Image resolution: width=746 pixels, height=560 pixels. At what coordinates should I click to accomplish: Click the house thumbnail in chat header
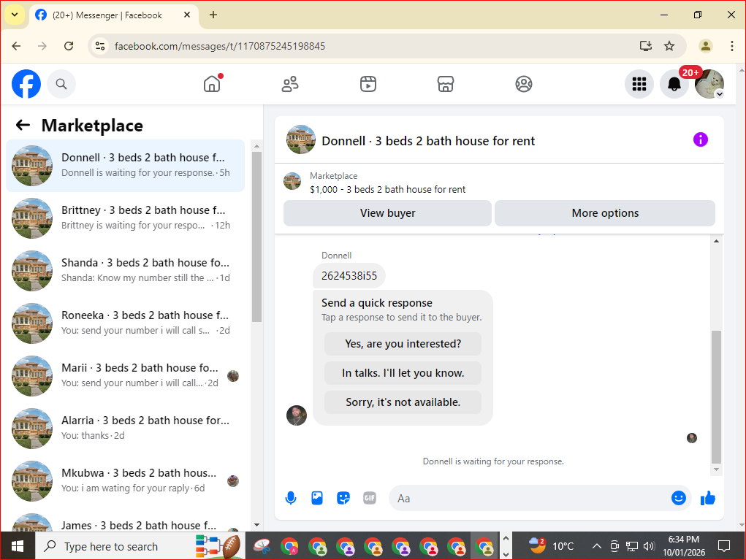coord(301,139)
